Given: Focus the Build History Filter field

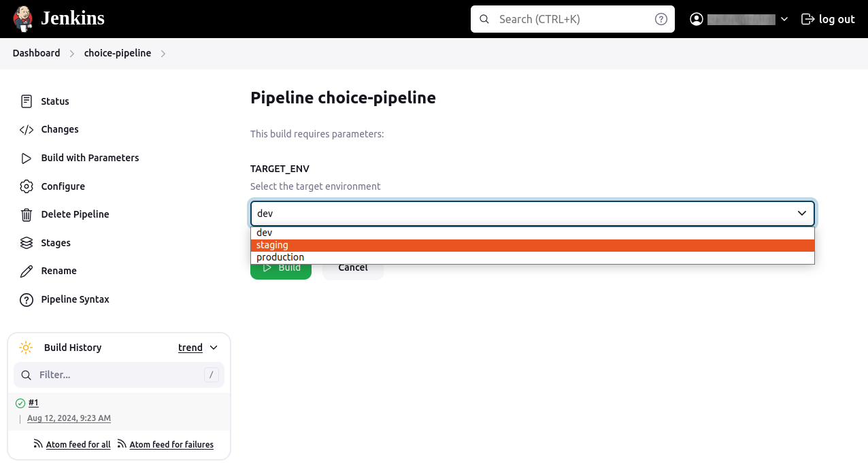Looking at the screenshot, I should (119, 375).
